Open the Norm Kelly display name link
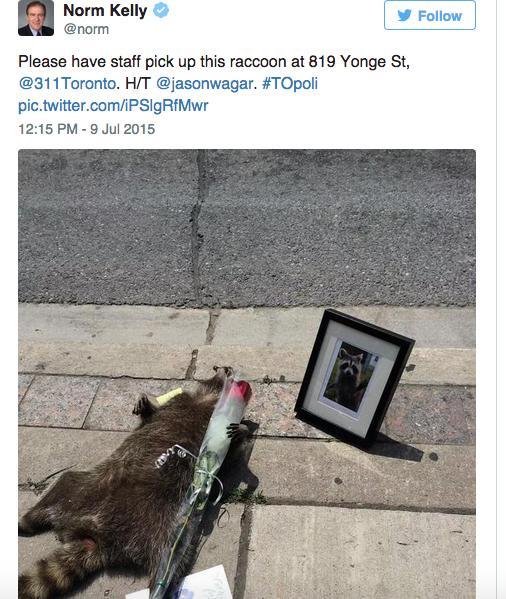This screenshot has width=506, height=599. click(x=105, y=10)
